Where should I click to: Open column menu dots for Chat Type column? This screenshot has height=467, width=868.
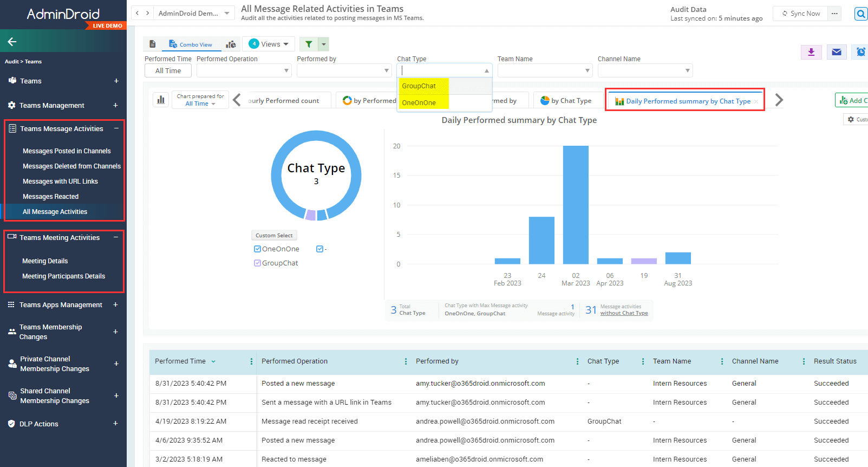tap(643, 361)
